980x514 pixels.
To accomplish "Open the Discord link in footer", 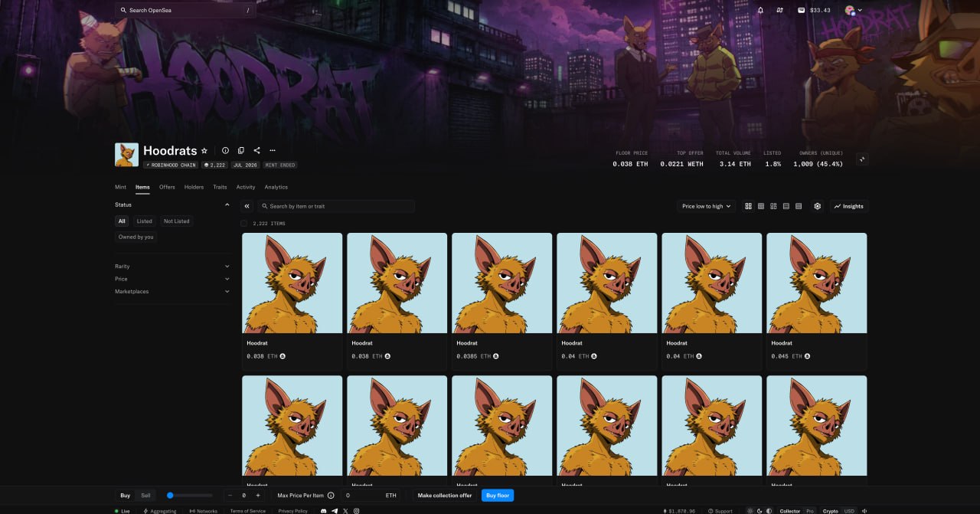I will point(324,510).
